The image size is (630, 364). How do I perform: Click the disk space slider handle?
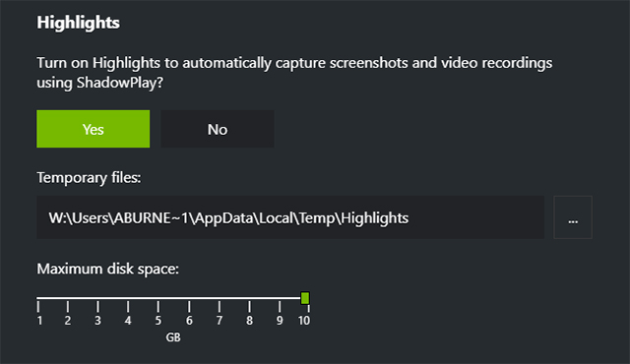coord(305,298)
